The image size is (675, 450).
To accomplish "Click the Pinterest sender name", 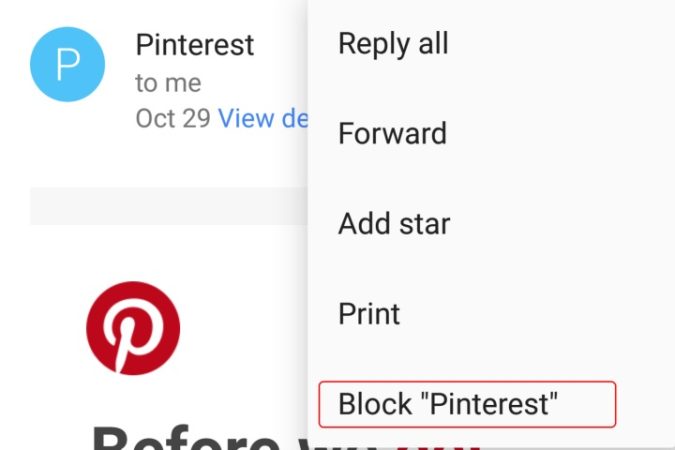I will tap(195, 44).
